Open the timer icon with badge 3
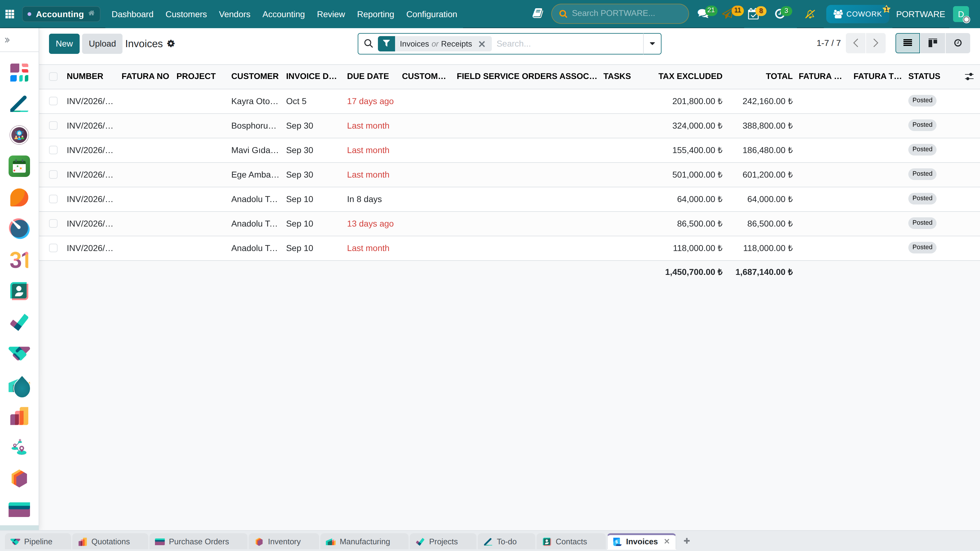The image size is (980, 551). [779, 14]
